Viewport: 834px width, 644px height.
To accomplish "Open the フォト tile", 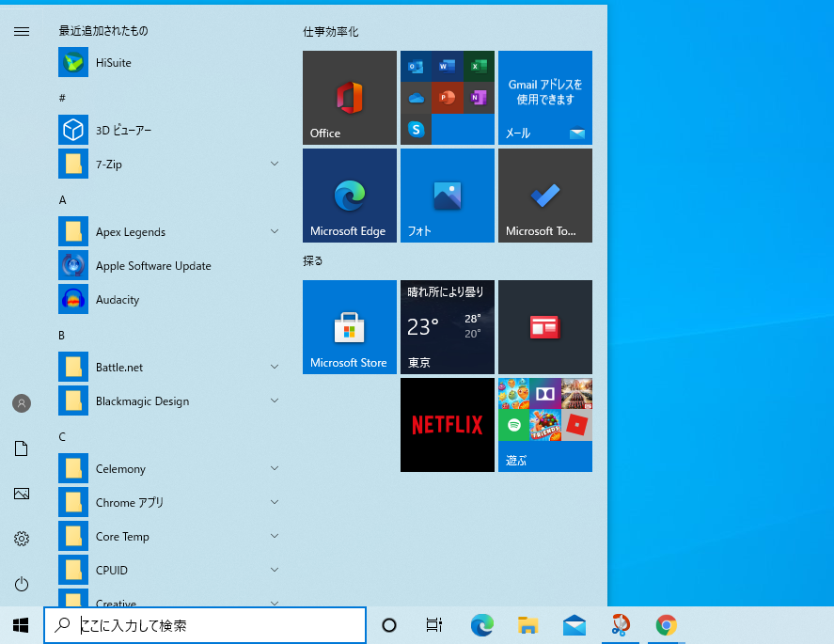I will pyautogui.click(x=447, y=195).
